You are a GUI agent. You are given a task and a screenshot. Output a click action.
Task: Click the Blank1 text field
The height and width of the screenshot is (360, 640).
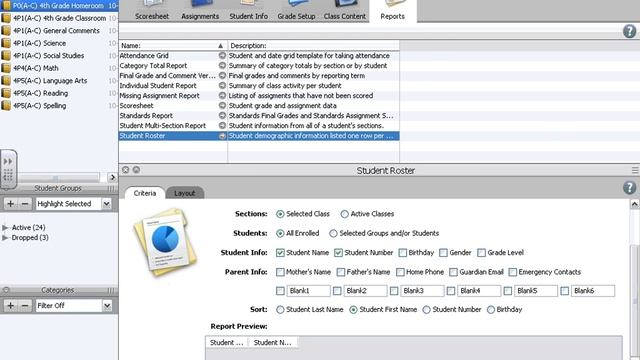click(x=309, y=291)
